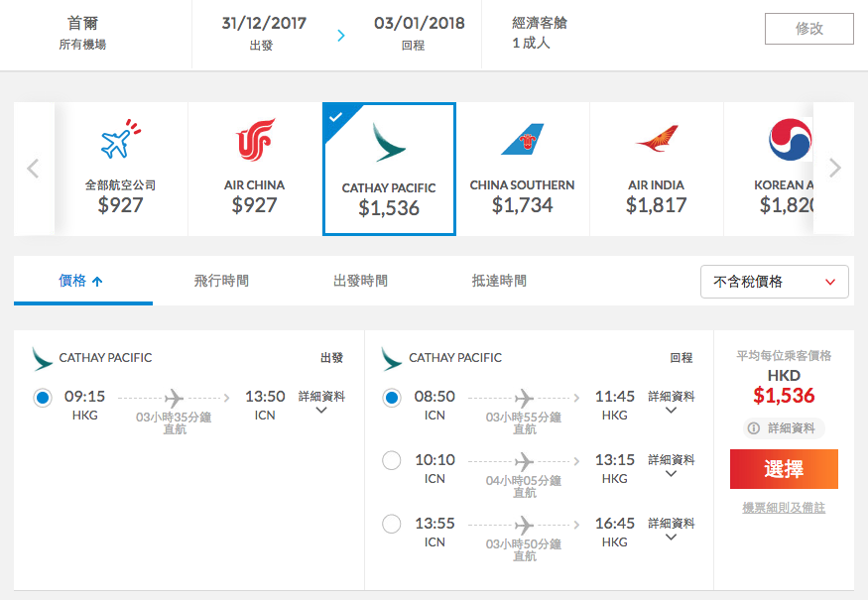Select the all airlines airplane icon
Image resolution: width=868 pixels, height=600 pixels.
pos(121,139)
